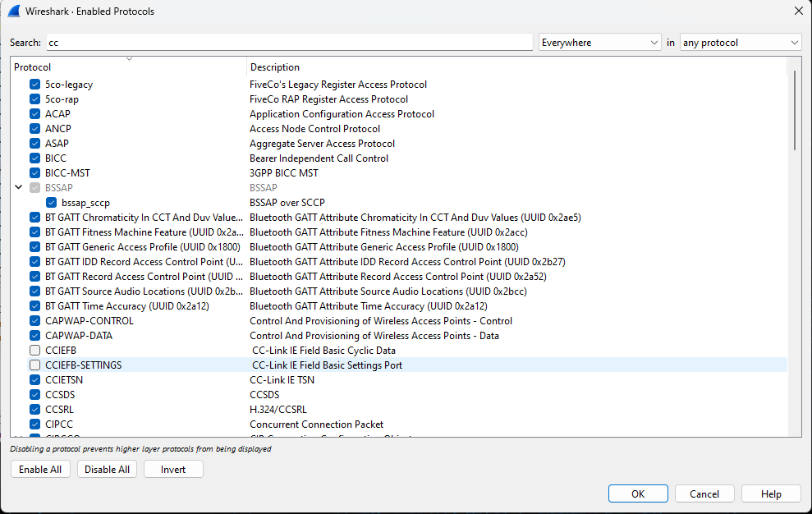Select BT GATT Record Access Control Point row
This screenshot has width=812, height=514.
pos(406,276)
